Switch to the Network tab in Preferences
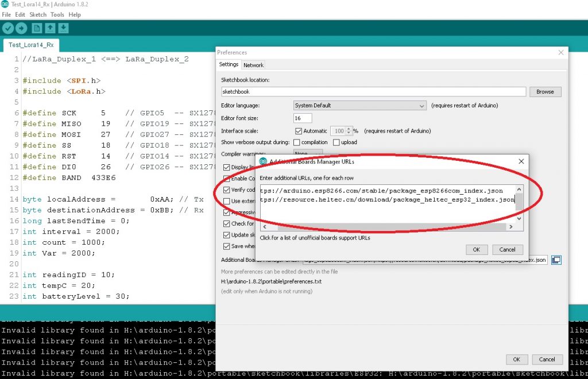 click(253, 65)
